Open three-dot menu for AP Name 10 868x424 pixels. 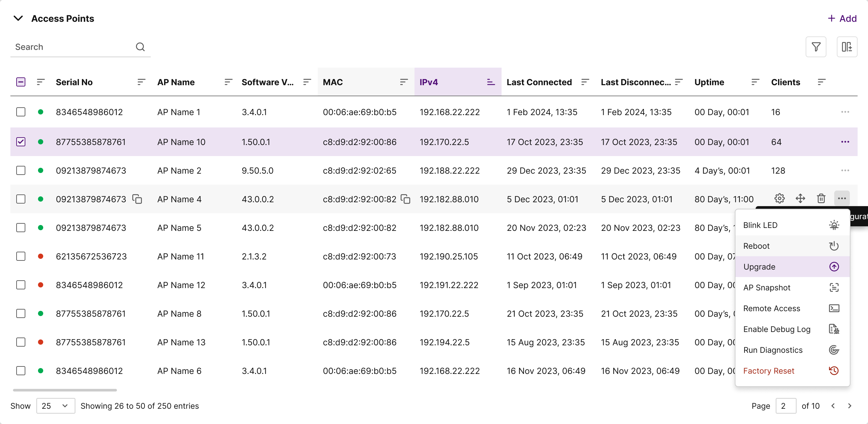(845, 142)
